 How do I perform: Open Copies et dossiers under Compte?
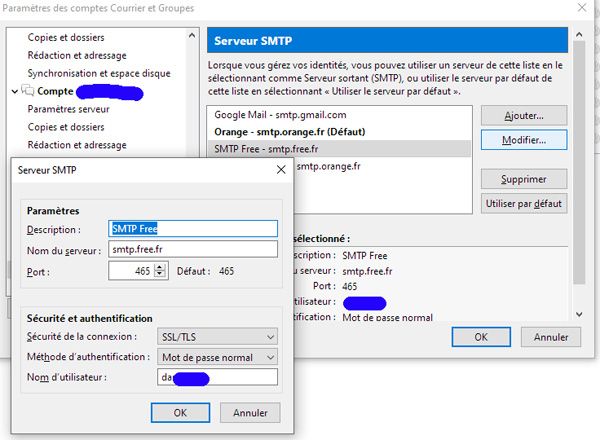pyautogui.click(x=66, y=127)
